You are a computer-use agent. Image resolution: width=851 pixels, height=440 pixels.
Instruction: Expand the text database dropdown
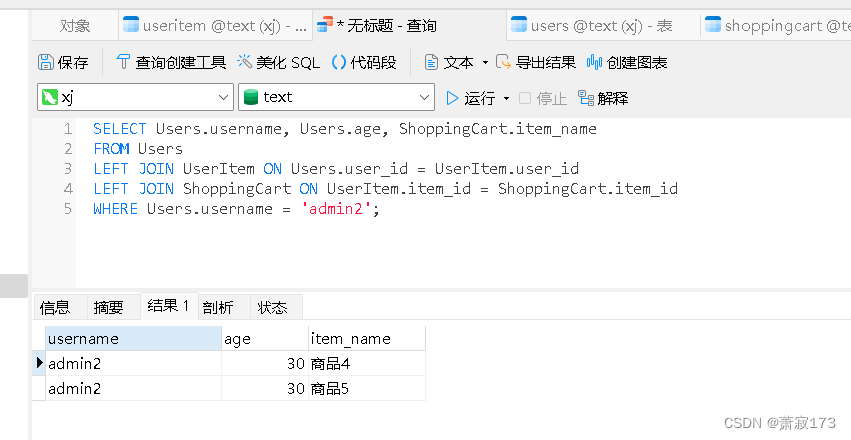(x=424, y=97)
